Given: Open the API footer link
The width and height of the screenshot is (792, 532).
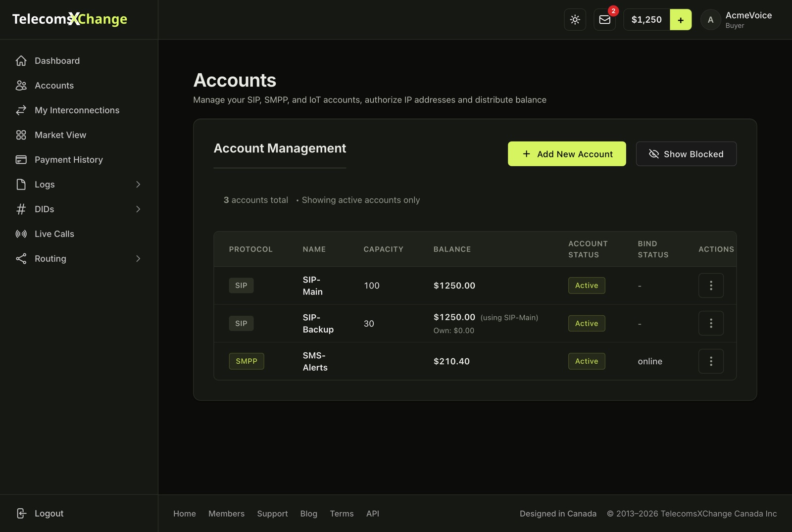Looking at the screenshot, I should [373, 514].
